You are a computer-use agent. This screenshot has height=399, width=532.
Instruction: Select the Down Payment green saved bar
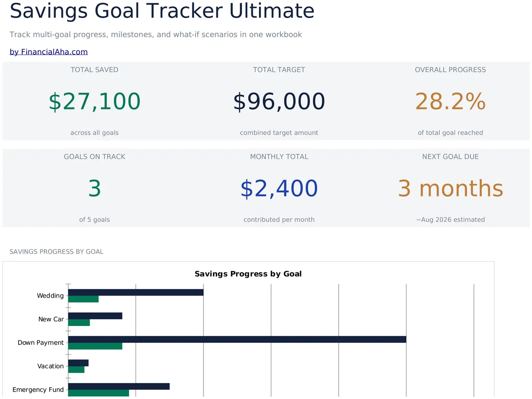[95, 346]
